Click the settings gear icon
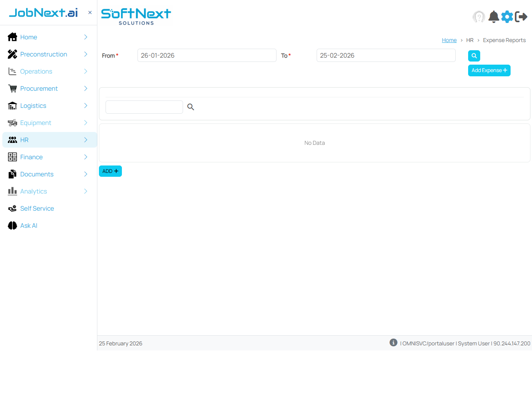This screenshot has height=403, width=532. [507, 17]
